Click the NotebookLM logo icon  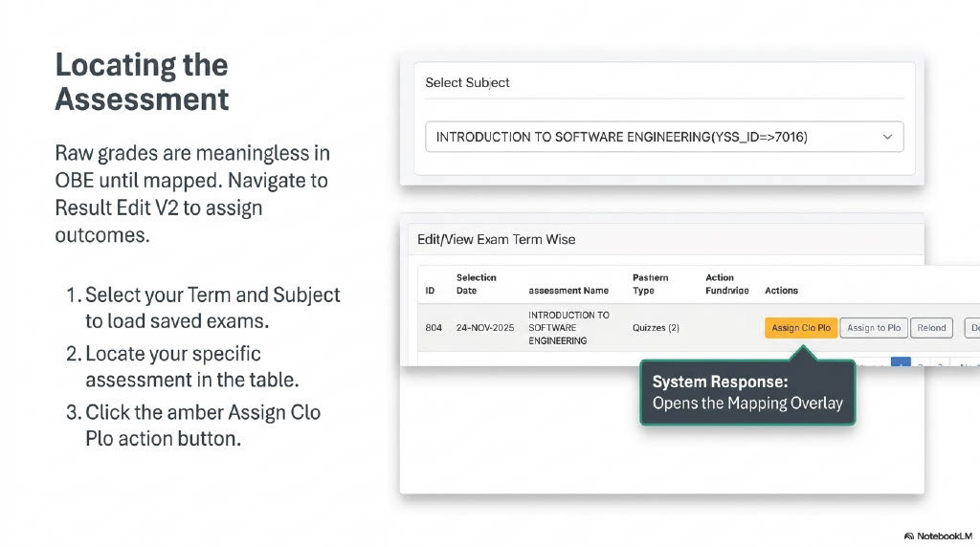pos(909,536)
